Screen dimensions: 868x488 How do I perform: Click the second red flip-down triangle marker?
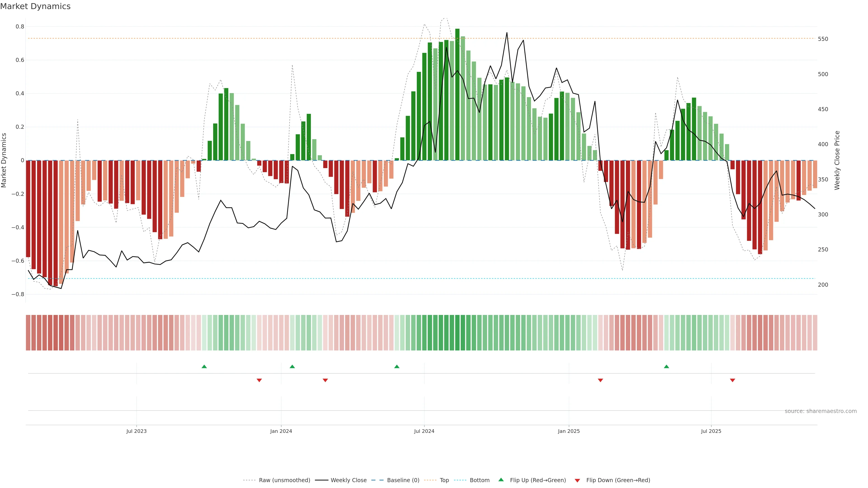(325, 380)
